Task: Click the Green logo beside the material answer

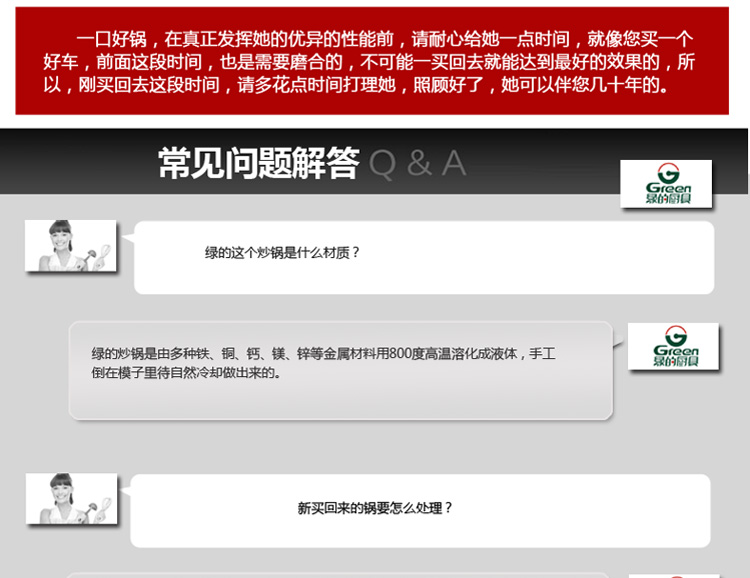Action: click(x=673, y=346)
